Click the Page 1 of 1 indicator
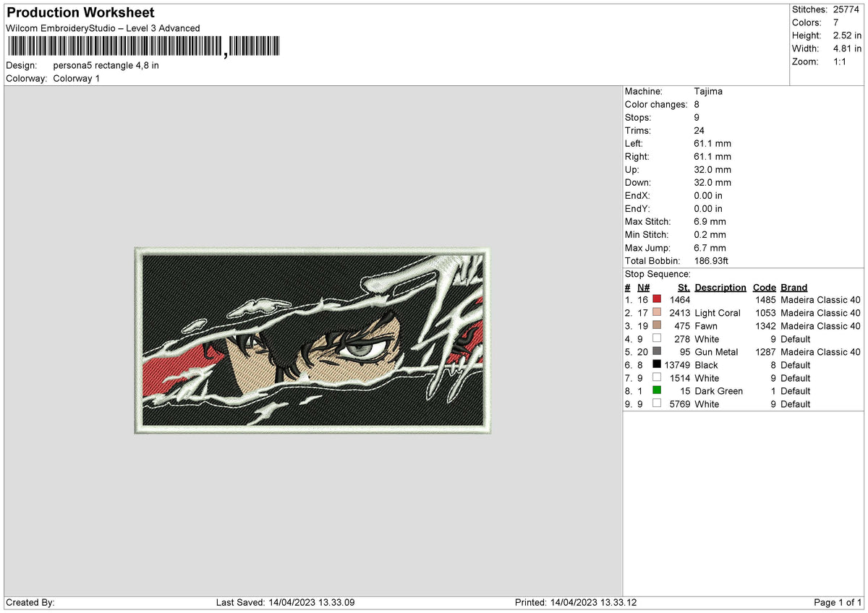 (x=838, y=602)
